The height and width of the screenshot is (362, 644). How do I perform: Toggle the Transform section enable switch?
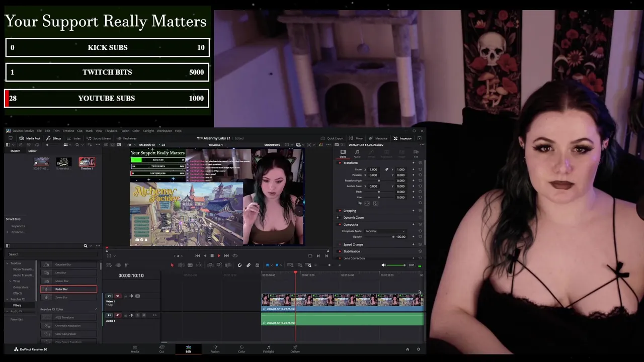(x=340, y=163)
